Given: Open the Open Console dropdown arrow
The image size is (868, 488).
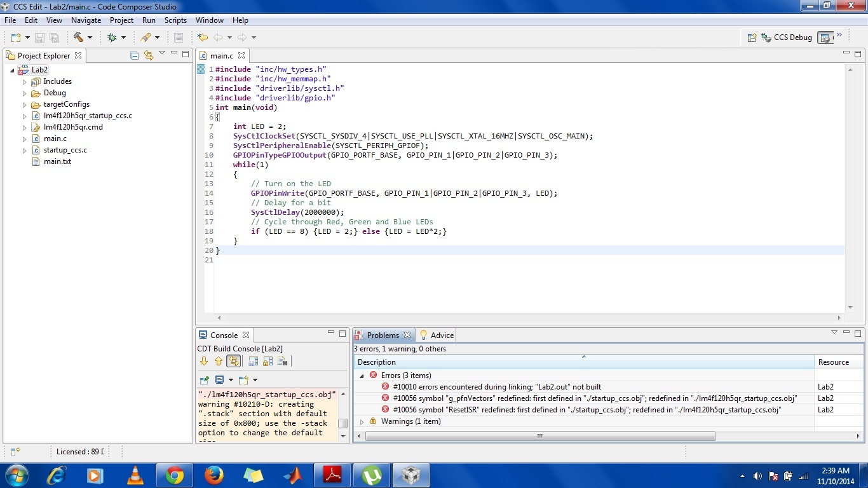Looking at the screenshot, I should click(x=255, y=380).
